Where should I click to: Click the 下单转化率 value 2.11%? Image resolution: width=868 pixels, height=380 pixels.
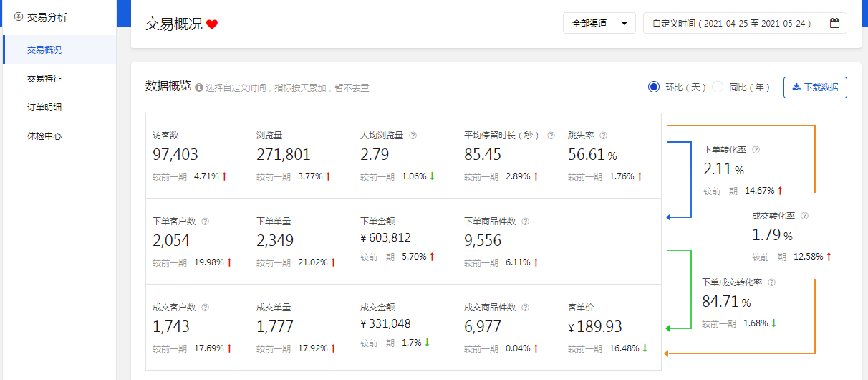click(723, 170)
